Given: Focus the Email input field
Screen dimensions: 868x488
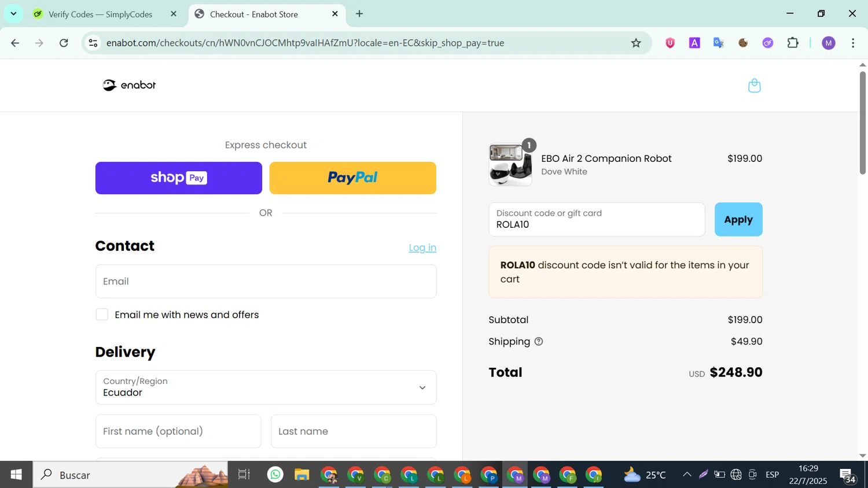Looking at the screenshot, I should 266,282.
